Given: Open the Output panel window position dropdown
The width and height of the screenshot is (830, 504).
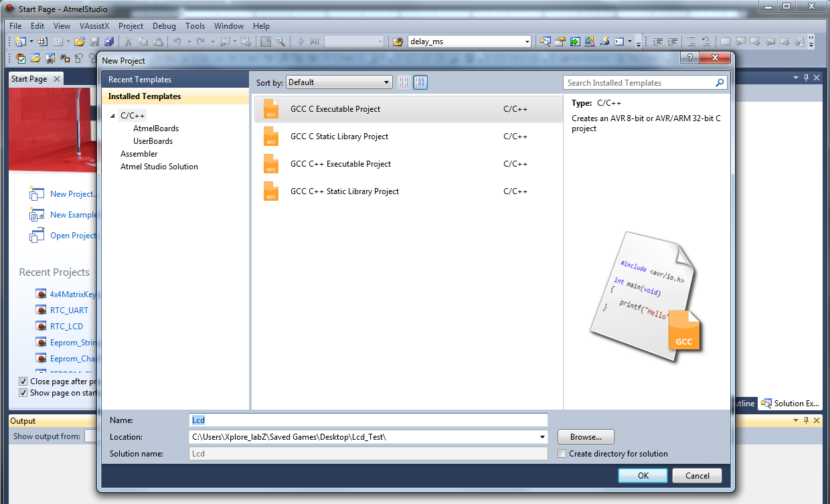Looking at the screenshot, I should click(x=796, y=420).
